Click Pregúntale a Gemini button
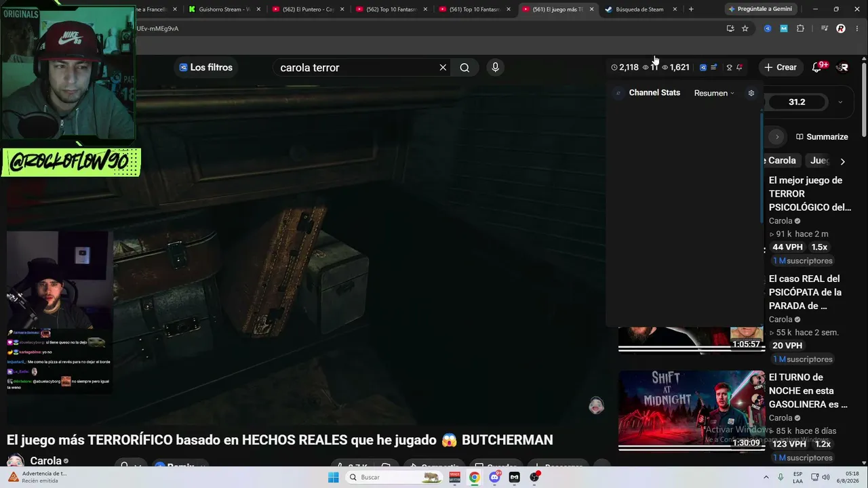Viewport: 868px width, 488px height. [x=759, y=9]
